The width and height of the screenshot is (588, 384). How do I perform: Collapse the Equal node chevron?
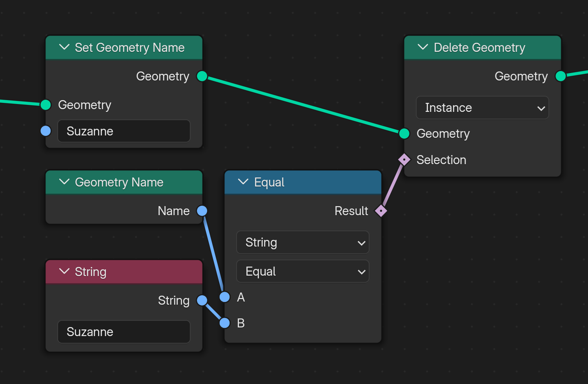(243, 182)
